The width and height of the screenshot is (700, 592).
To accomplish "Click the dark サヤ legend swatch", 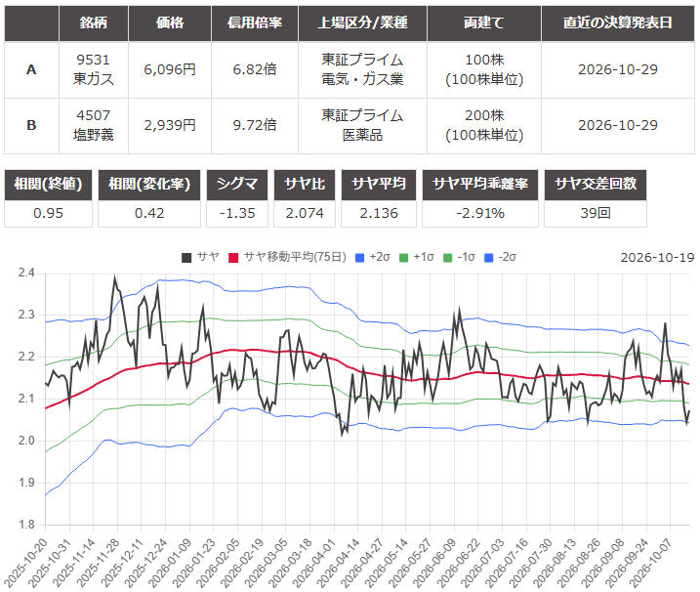I will coord(186,257).
